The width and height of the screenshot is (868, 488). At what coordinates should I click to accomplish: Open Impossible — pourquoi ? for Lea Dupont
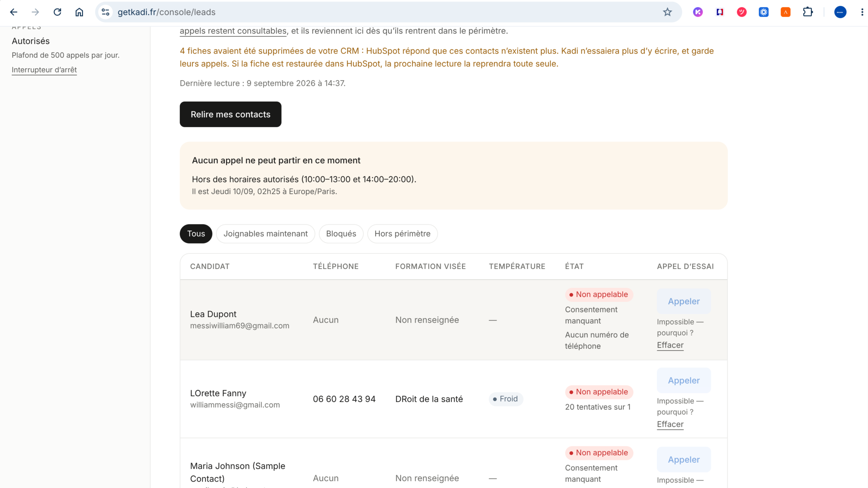click(680, 327)
